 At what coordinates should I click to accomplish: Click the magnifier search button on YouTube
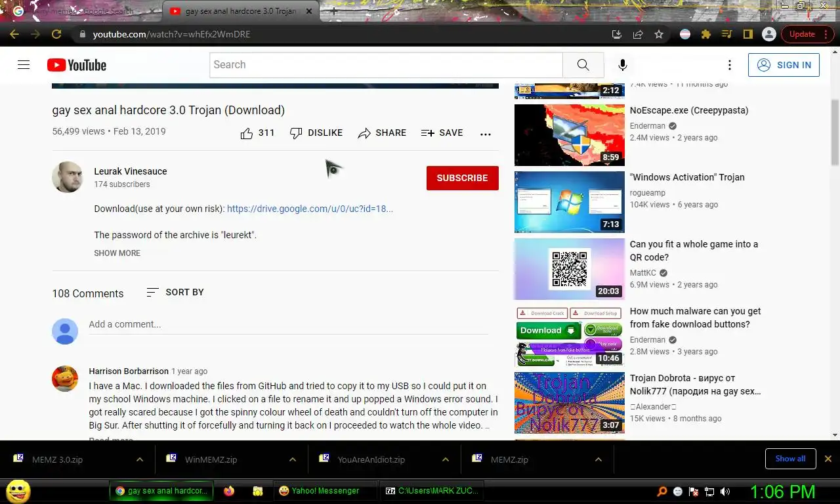click(583, 65)
